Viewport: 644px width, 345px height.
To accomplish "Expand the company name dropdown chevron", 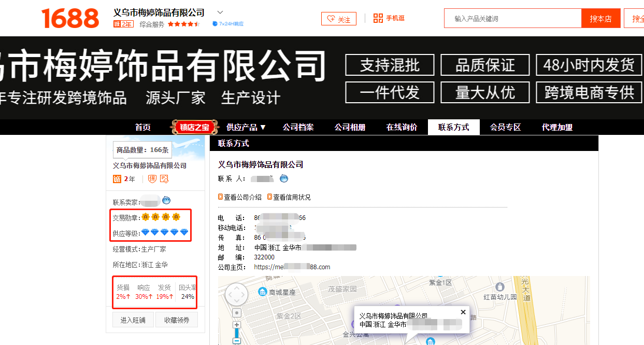I will 220,12.
